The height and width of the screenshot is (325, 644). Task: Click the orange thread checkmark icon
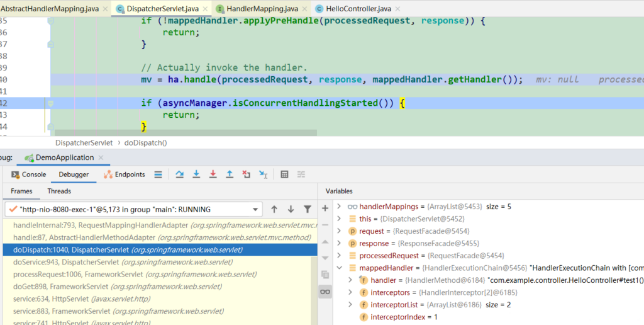[13, 209]
